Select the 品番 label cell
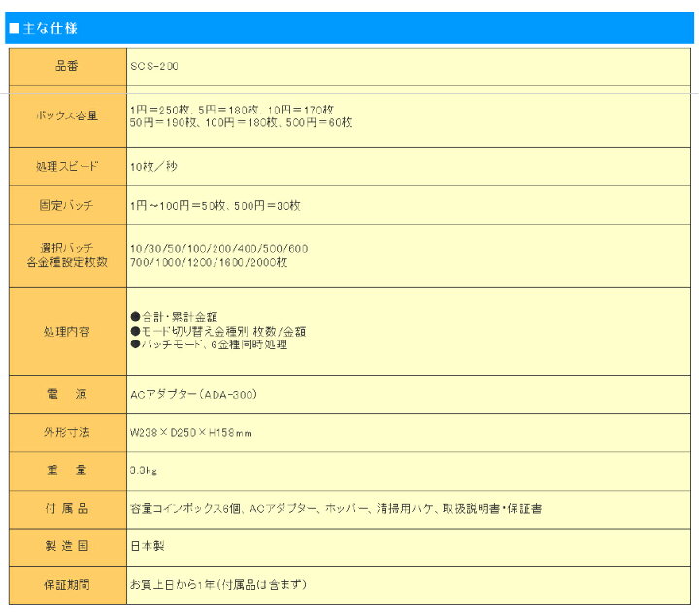 pos(68,66)
